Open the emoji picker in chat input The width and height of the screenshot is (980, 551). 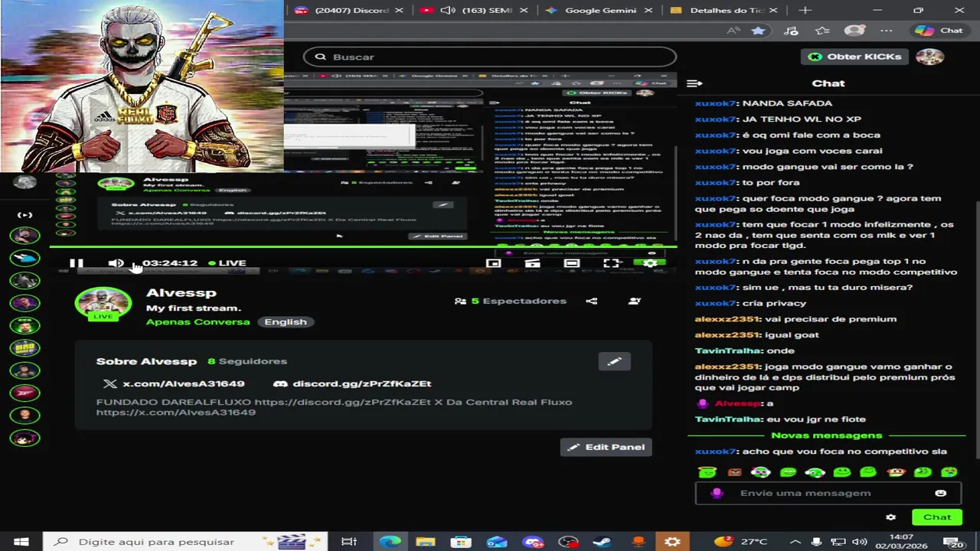[941, 494]
